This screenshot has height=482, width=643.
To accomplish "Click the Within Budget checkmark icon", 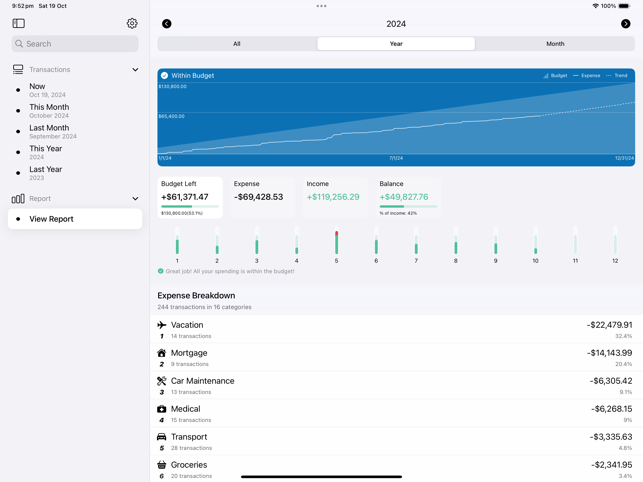I will click(164, 75).
